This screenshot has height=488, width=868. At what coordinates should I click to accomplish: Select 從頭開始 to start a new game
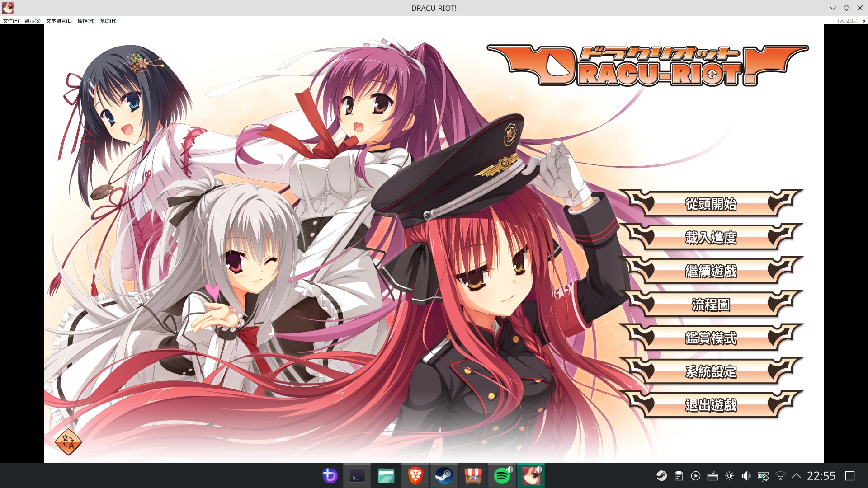pyautogui.click(x=711, y=204)
